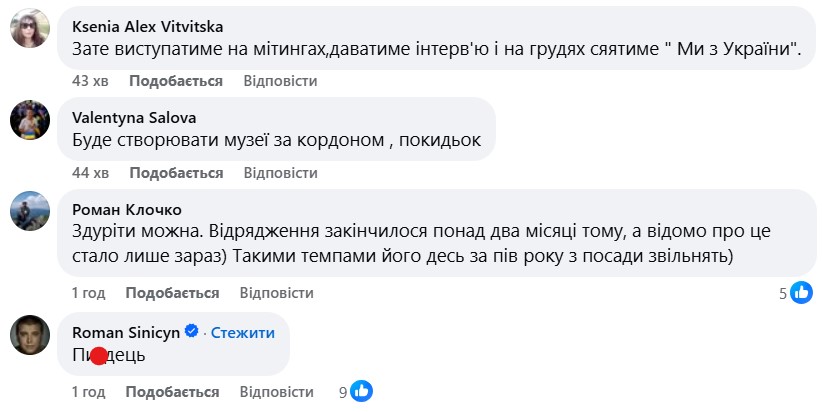The image size is (823, 412).
Task: Click the verified badge next to Roman Sinicyn
Action: pyautogui.click(x=192, y=332)
